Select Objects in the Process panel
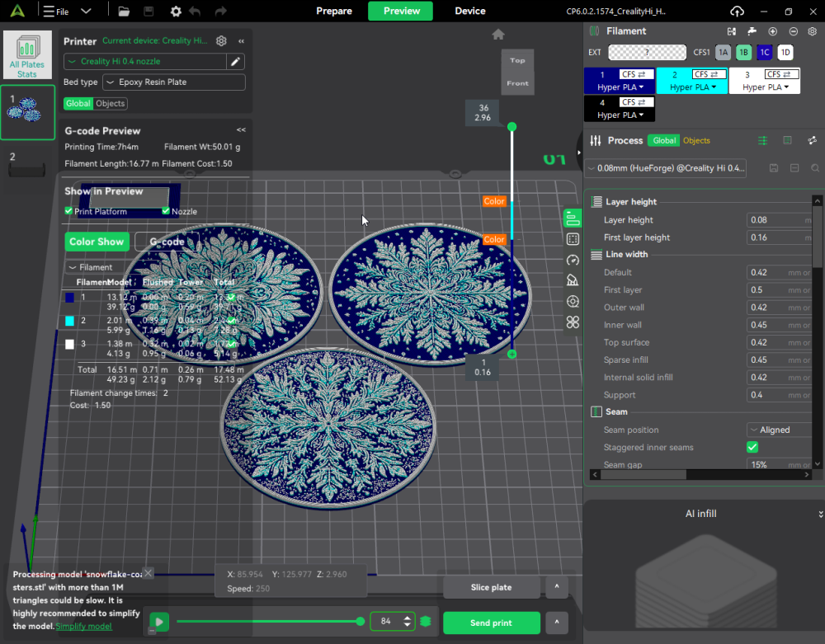 696,140
